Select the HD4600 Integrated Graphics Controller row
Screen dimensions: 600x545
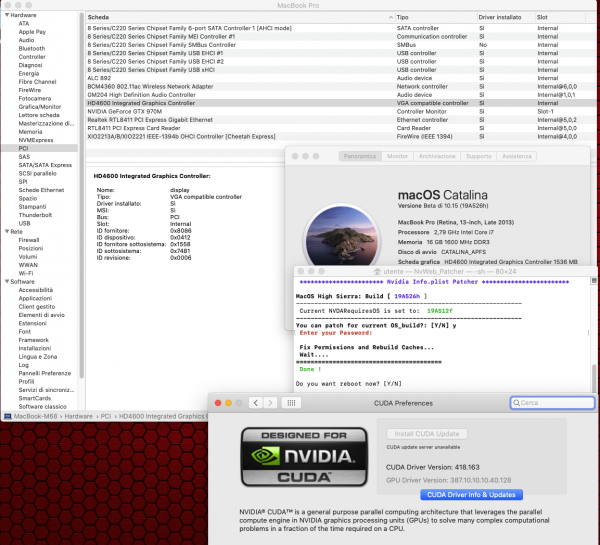(341, 103)
